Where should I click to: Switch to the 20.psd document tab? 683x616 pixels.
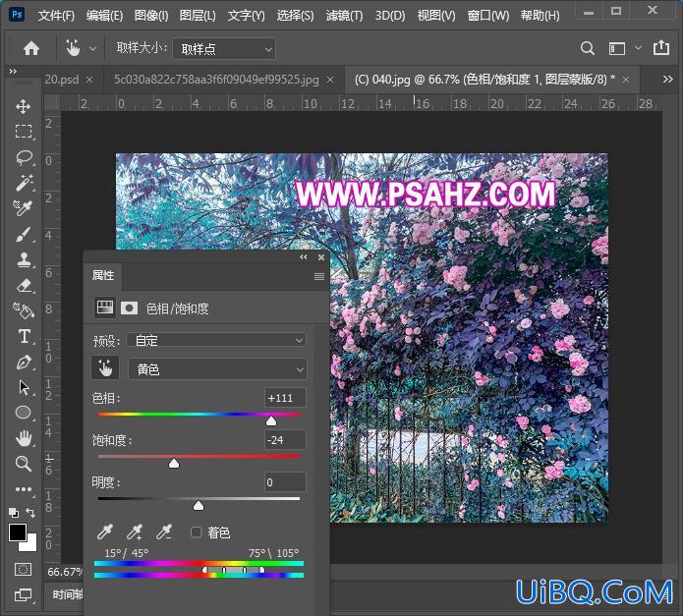pos(62,80)
